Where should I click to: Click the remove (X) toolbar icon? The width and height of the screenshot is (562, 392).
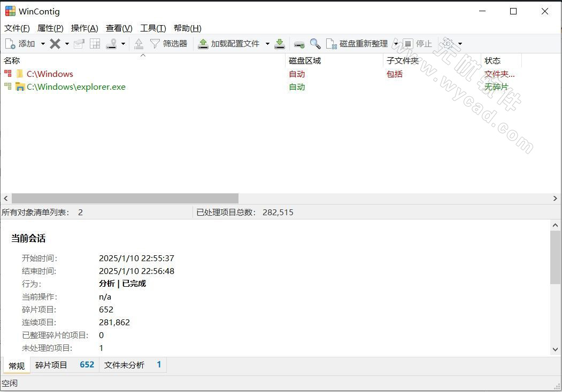[55, 44]
